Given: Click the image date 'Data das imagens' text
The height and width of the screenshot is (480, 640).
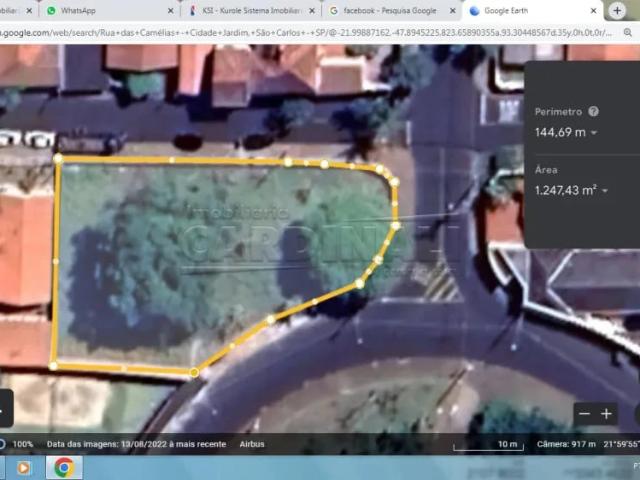Looking at the screenshot, I should 136,444.
